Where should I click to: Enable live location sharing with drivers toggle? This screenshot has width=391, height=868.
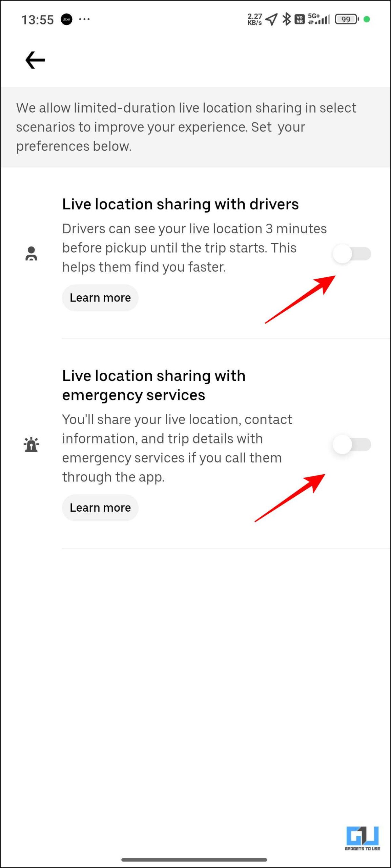tap(352, 254)
